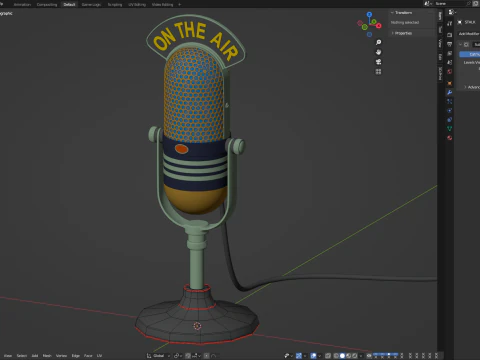
Task: Toggle perspective/orthographic grid gizmo icon
Action: [378, 72]
